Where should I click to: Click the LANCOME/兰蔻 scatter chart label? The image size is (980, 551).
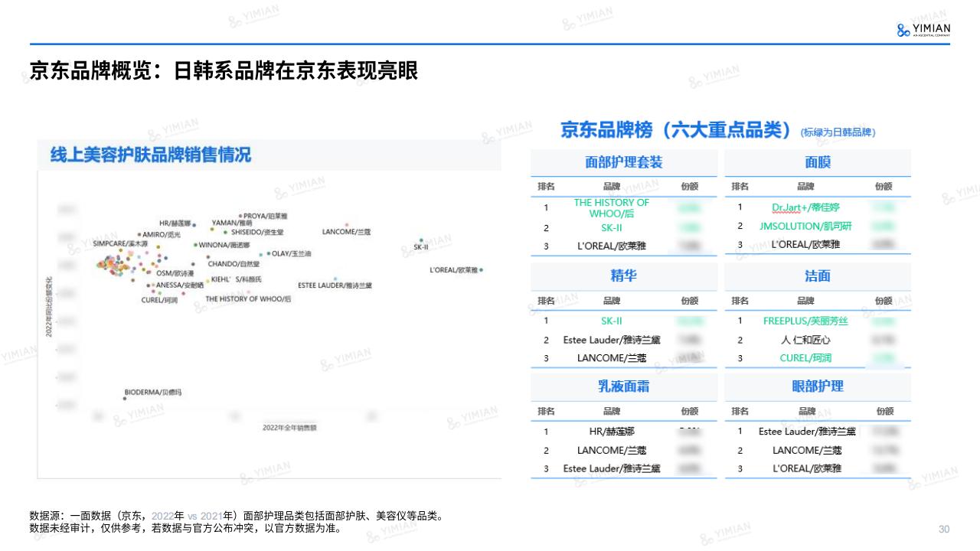click(x=346, y=231)
